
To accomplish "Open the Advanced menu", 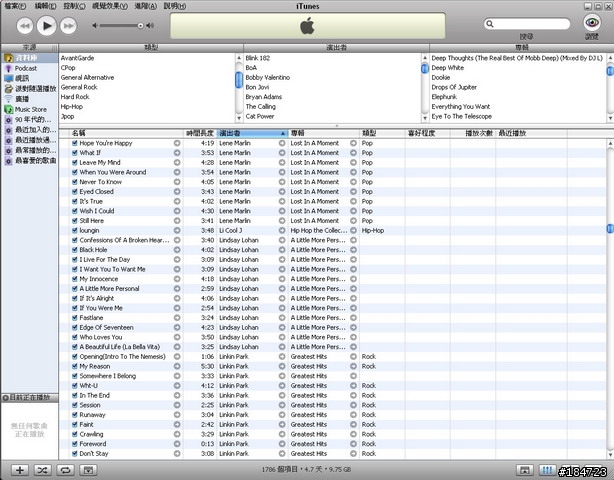I will pos(146,6).
